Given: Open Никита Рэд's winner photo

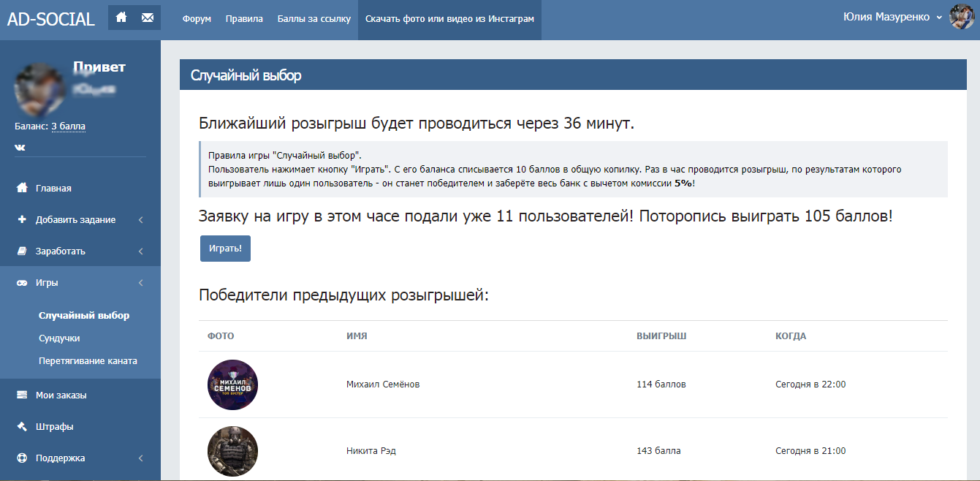Looking at the screenshot, I should click(x=232, y=451).
